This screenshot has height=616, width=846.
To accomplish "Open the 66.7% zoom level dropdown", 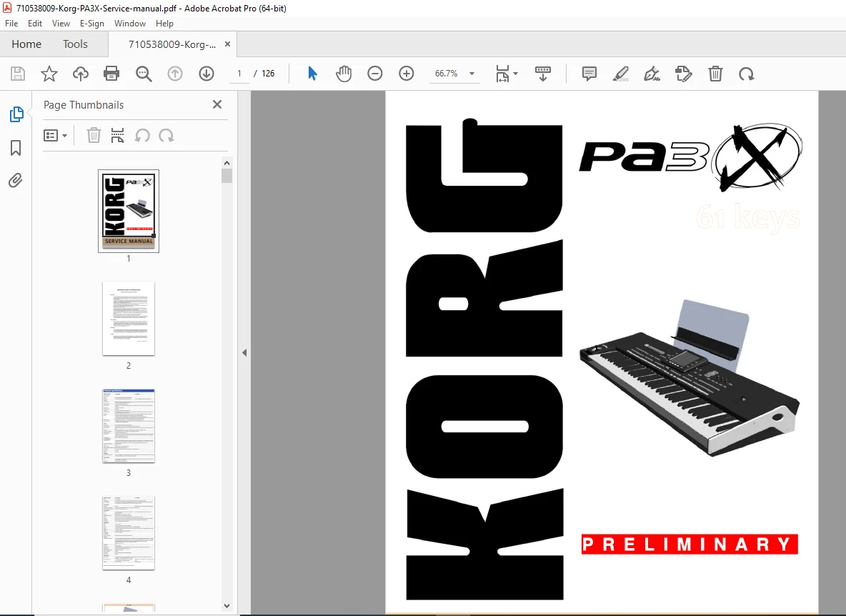I will (472, 74).
